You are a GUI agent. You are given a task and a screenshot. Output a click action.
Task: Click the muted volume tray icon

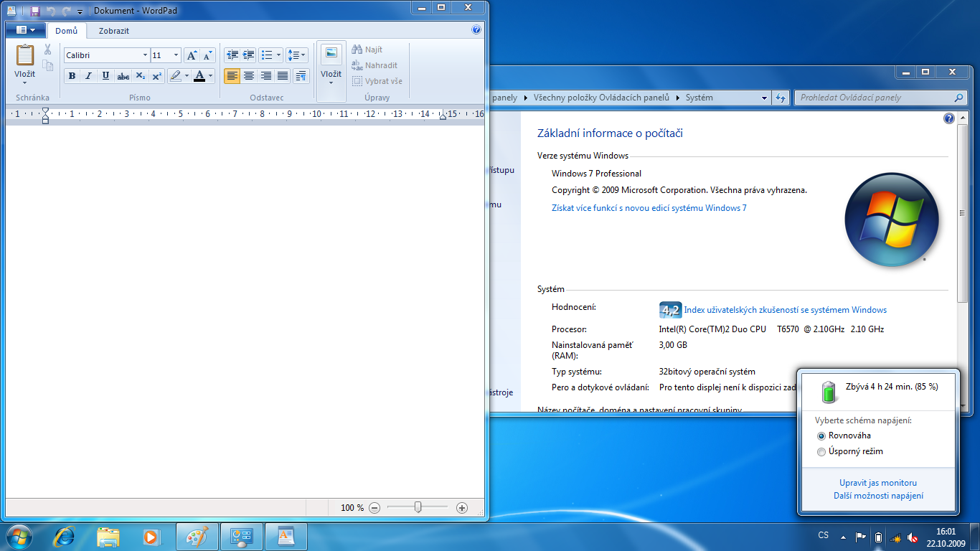click(x=913, y=537)
